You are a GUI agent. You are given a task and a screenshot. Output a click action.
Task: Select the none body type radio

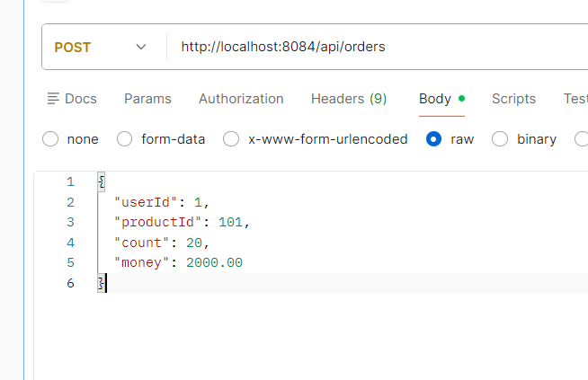tap(50, 139)
